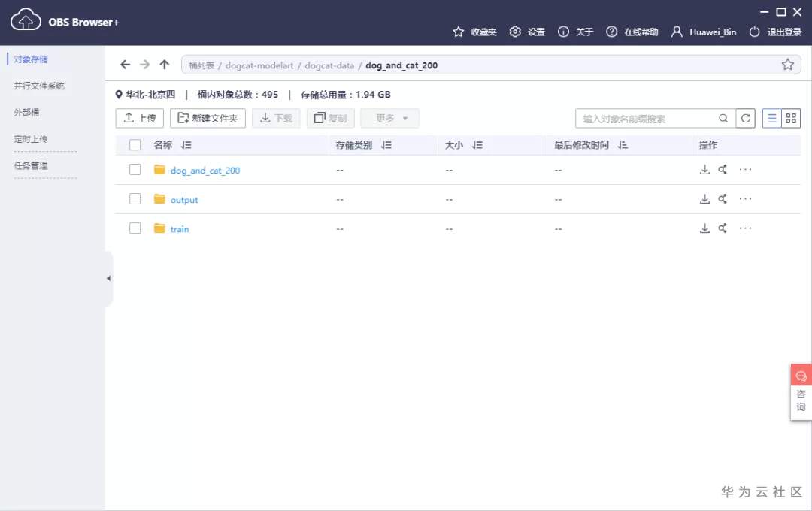Screen dimensions: 812x511
Task: Sort by 最后修改时间 column
Action: point(623,145)
